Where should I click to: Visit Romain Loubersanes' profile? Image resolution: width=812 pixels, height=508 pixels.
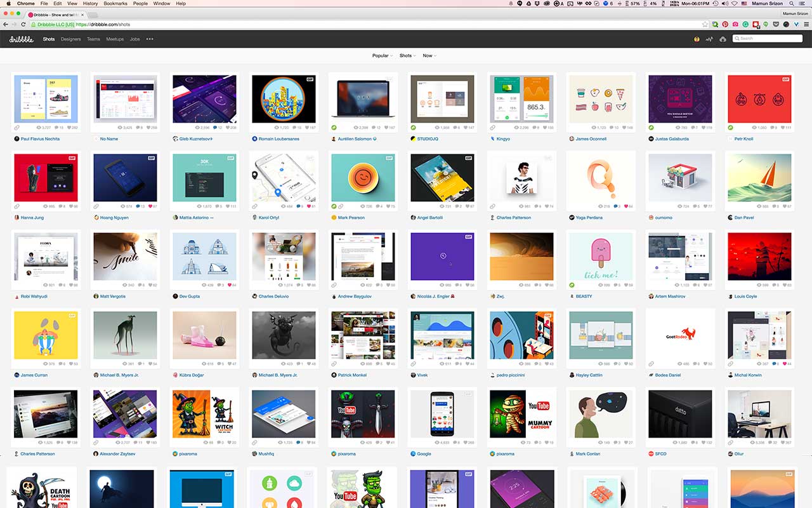(279, 138)
